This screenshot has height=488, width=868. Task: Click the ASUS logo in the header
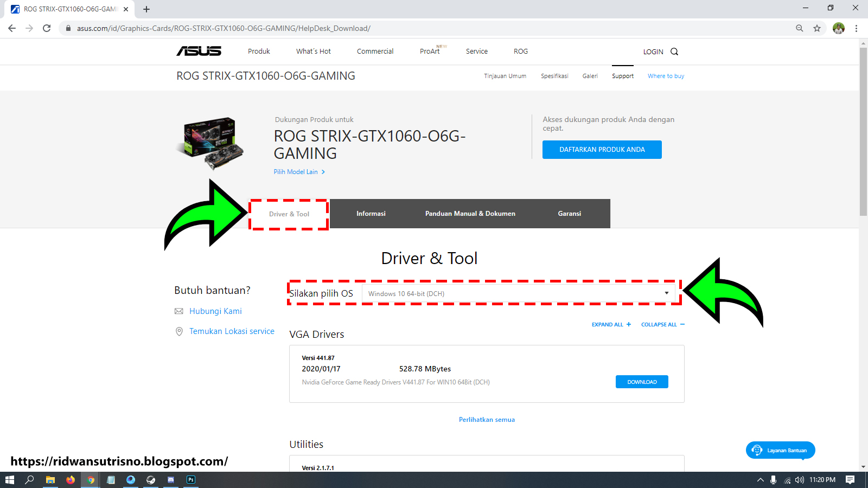coord(199,51)
